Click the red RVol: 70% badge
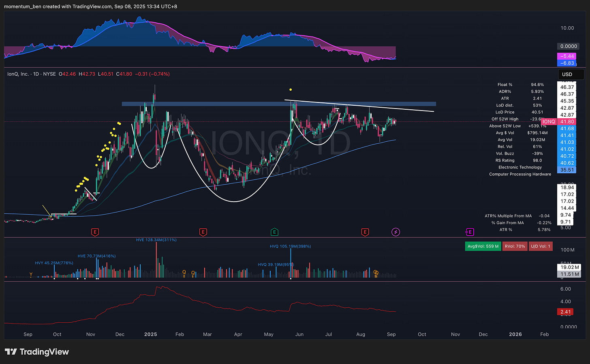Image resolution: width=590 pixels, height=364 pixels. click(x=515, y=246)
